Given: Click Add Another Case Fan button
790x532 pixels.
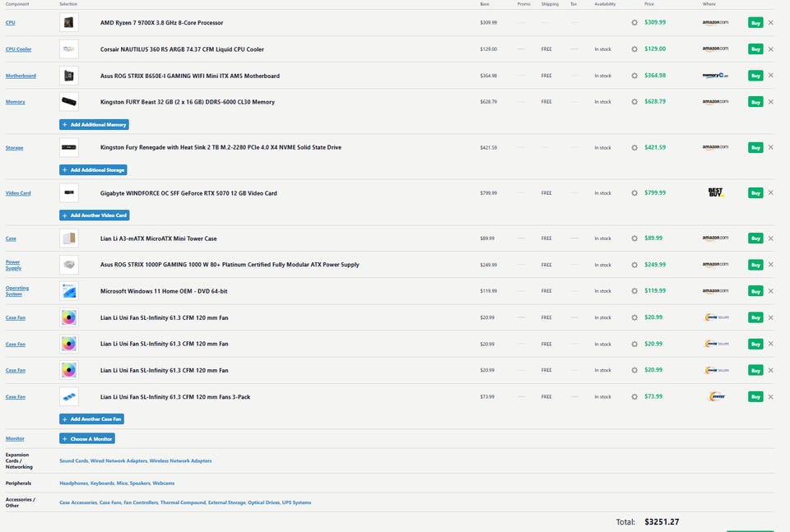Looking at the screenshot, I should [x=91, y=419].
